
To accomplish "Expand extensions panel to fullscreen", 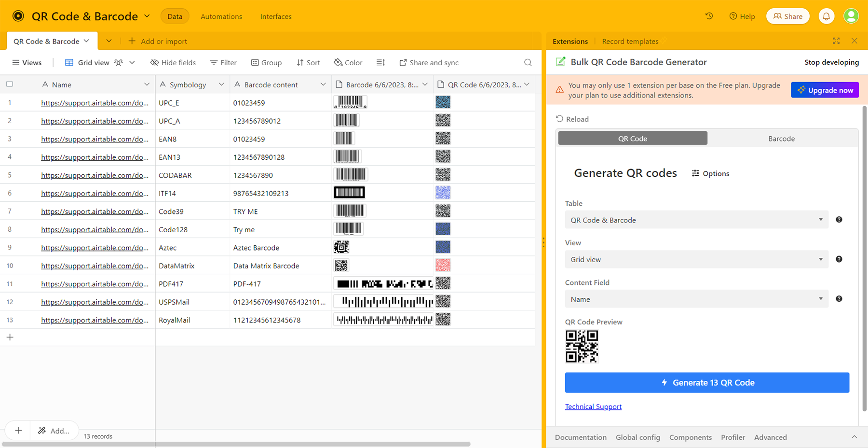I will tap(836, 41).
